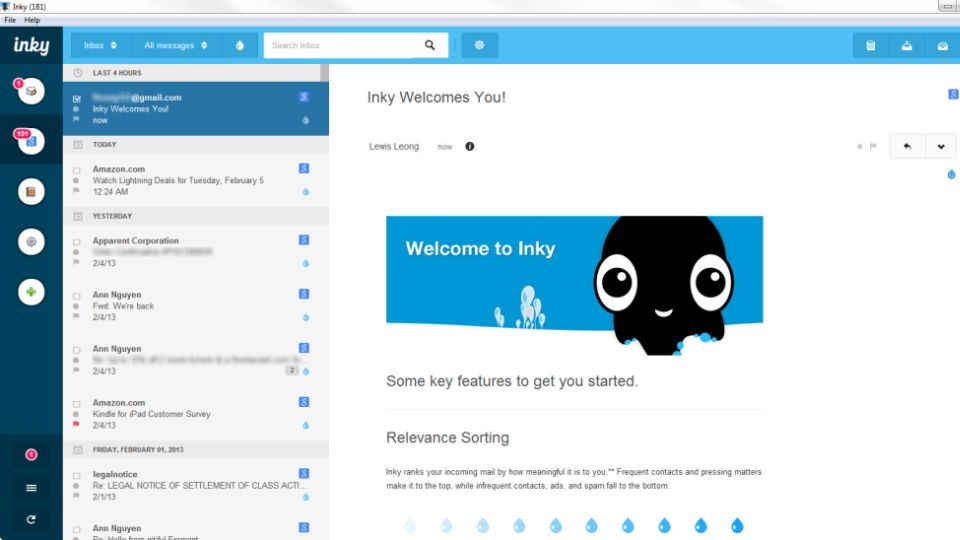Click the Welcome to Inky banner image

(x=574, y=285)
